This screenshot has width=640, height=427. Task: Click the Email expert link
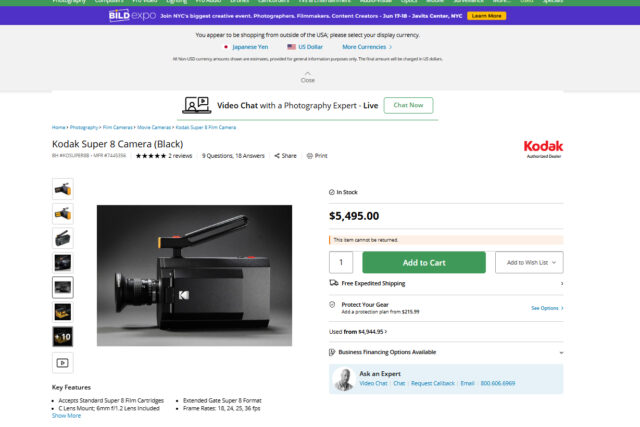pyautogui.click(x=467, y=383)
